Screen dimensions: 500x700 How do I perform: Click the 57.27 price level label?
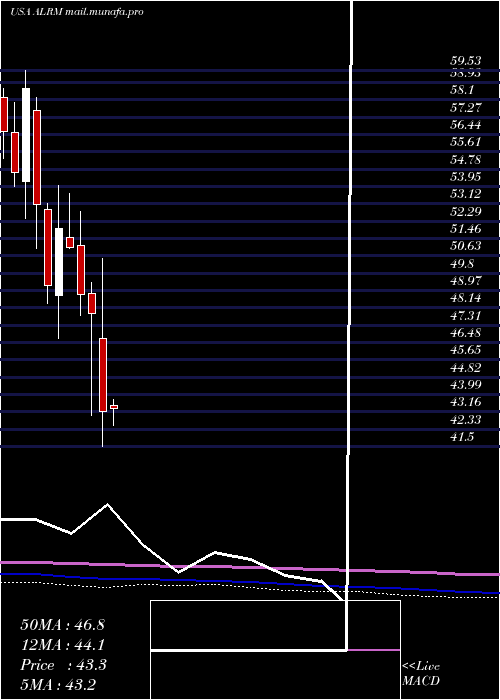click(x=465, y=108)
